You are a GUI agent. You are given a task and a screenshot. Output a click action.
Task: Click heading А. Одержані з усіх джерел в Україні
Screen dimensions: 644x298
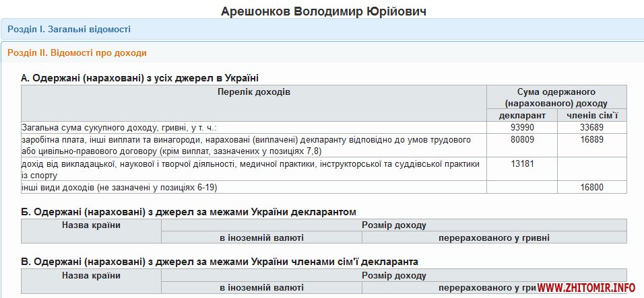click(x=140, y=78)
